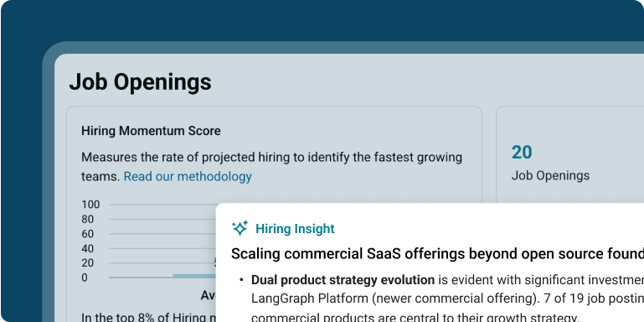Click the 0 baseline axis label
Viewport: 644px width, 322px height.
(x=85, y=278)
